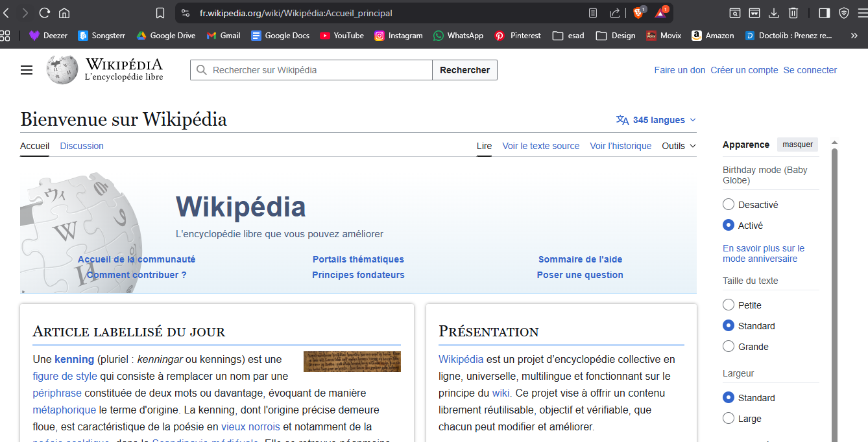Click the Wikipedia globe logo
The image size is (868, 442).
point(62,70)
